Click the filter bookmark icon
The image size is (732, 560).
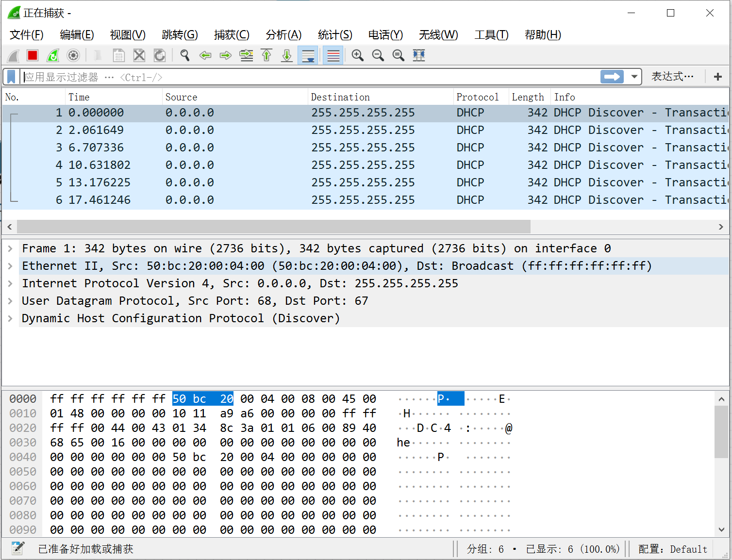tap(12, 77)
